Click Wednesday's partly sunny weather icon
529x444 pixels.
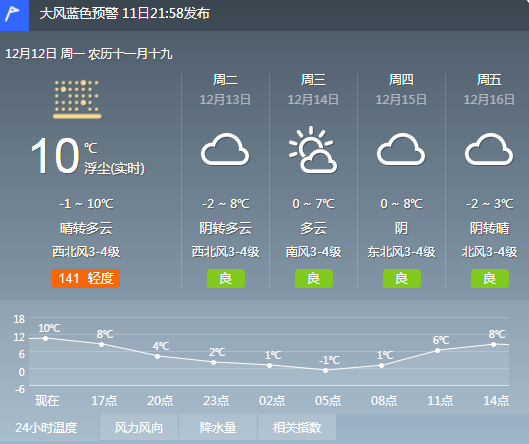pyautogui.click(x=313, y=150)
